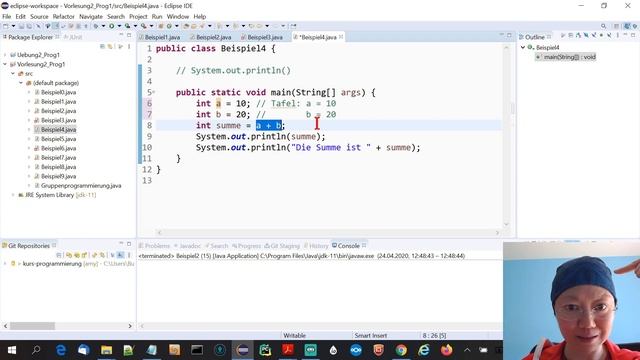Toggle Sort alphabetically in Outline toolbar
This screenshot has height=360, width=640.
click(578, 36)
